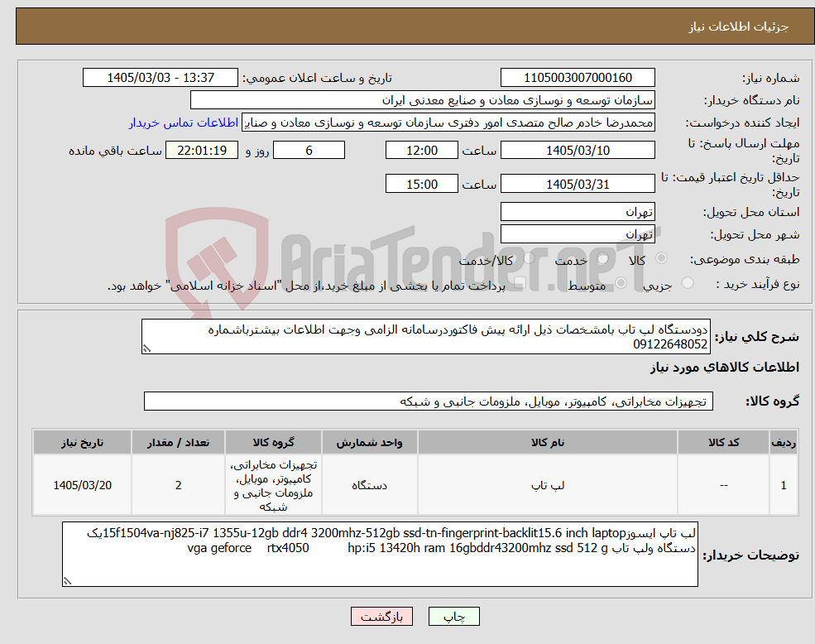Viewport: 815px width, 644px height.
Task: Click the quantity cell showing 2
Action: click(178, 485)
